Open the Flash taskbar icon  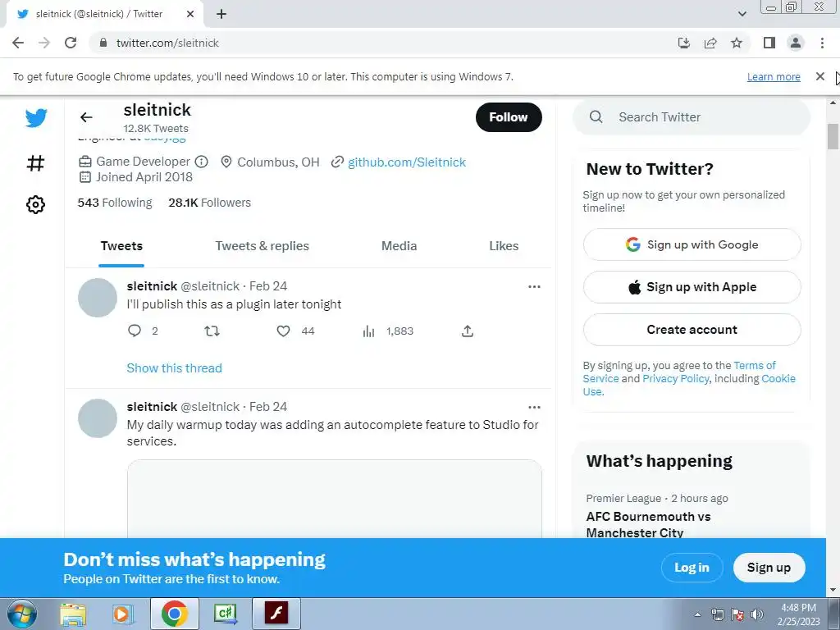click(276, 614)
